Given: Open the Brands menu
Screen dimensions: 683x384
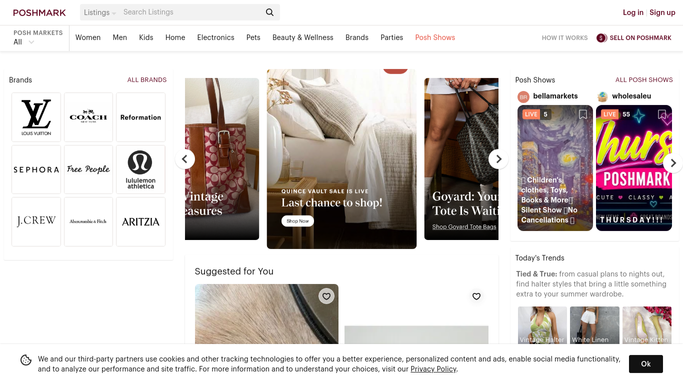Looking at the screenshot, I should point(357,37).
